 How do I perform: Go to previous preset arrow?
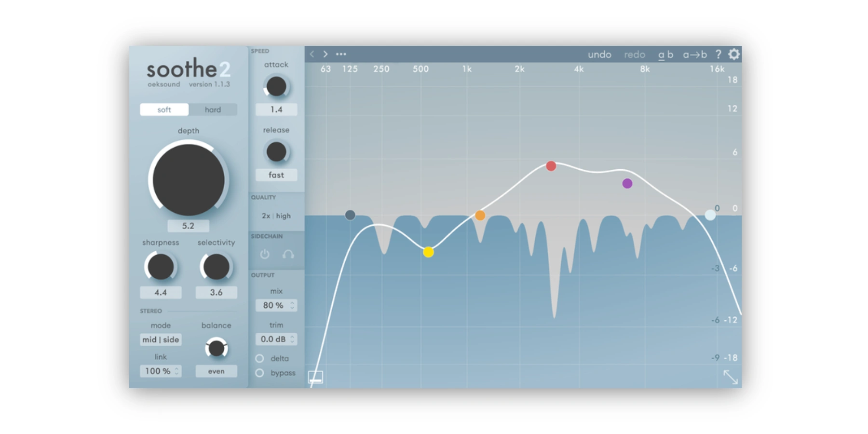coord(312,54)
